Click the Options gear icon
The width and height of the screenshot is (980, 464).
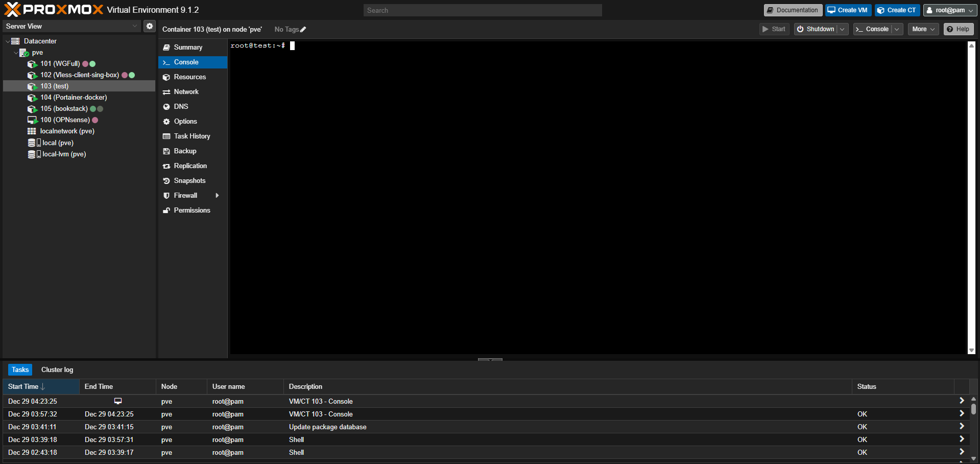[x=166, y=122]
